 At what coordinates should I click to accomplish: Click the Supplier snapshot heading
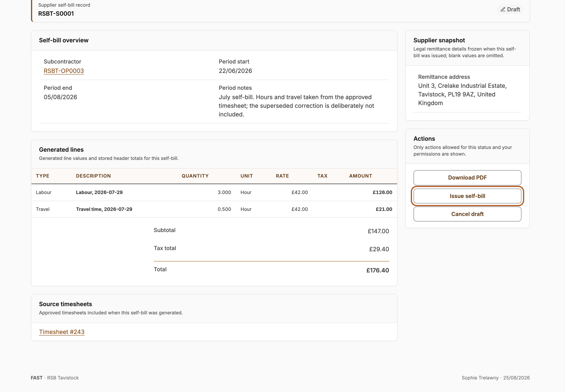(439, 40)
